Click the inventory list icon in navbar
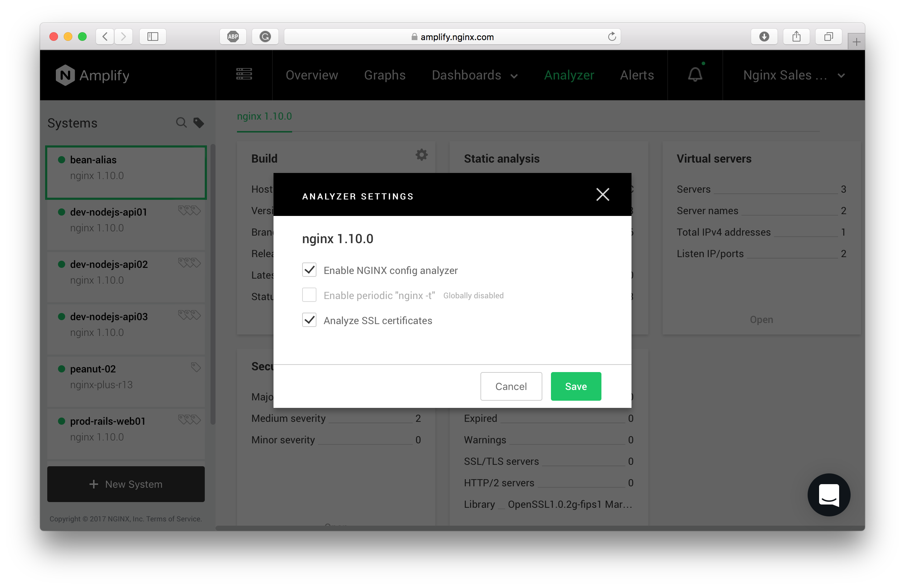 244,74
